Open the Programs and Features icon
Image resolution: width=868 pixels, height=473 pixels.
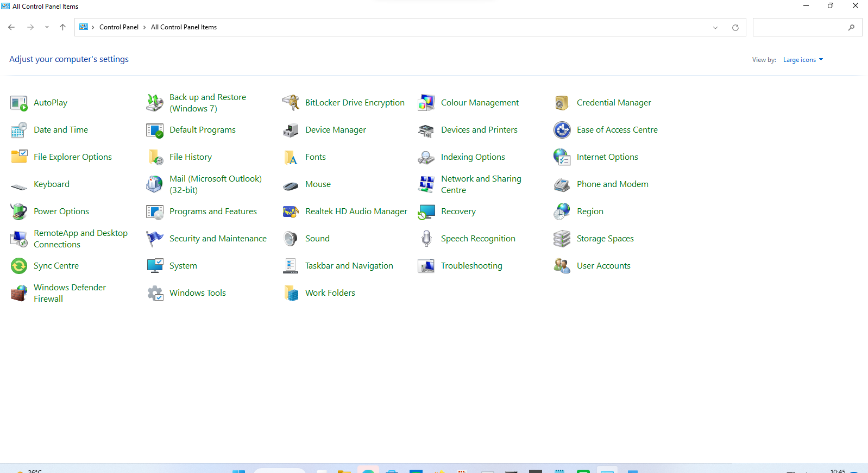point(155,211)
